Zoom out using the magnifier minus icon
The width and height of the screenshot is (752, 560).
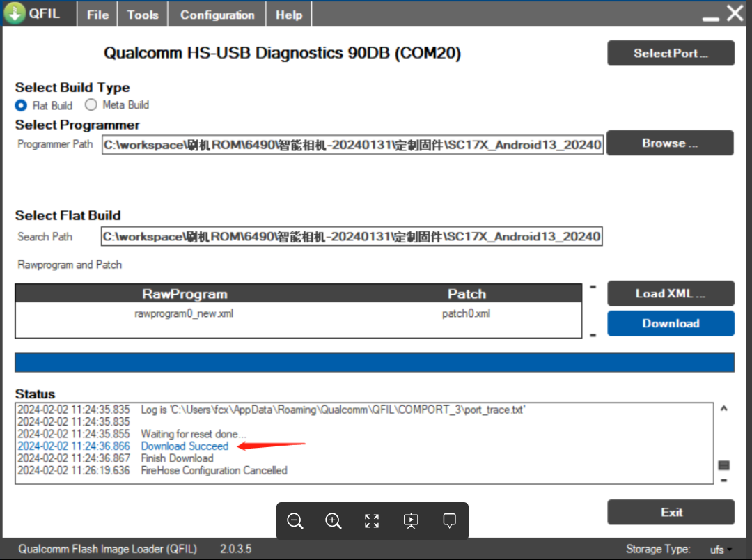click(x=295, y=521)
